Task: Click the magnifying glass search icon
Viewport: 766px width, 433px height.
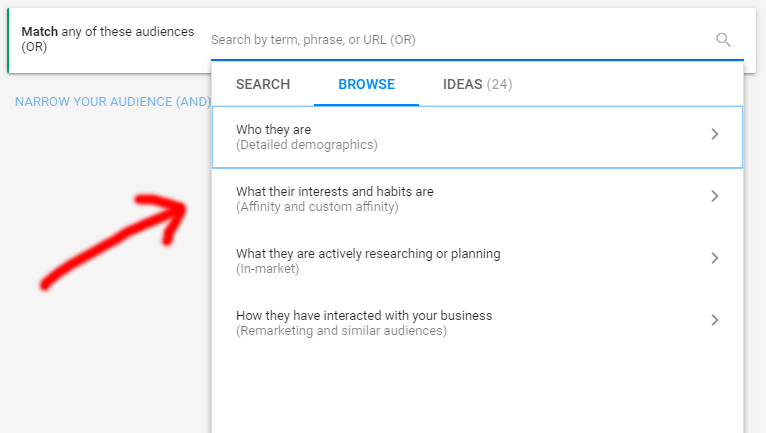Action: [723, 40]
